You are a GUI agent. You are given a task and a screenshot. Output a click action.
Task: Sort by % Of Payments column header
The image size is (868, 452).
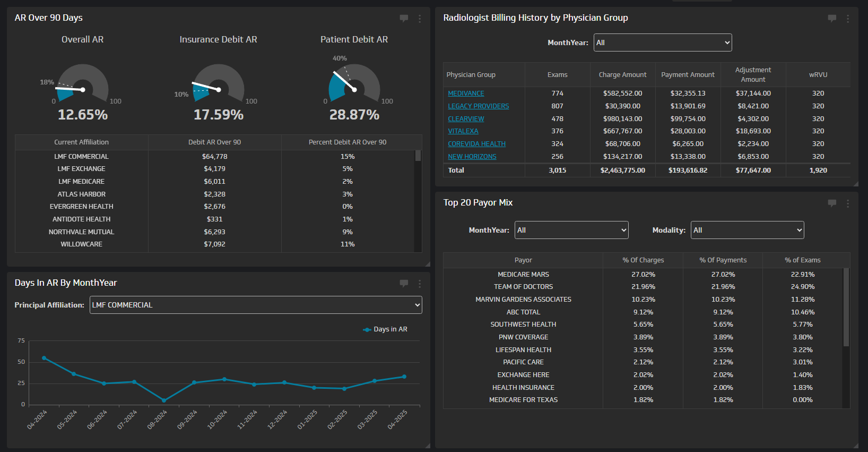click(x=723, y=260)
